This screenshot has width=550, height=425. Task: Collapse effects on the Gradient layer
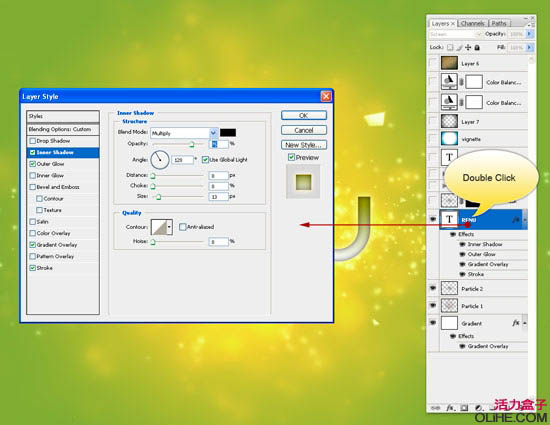coord(525,323)
